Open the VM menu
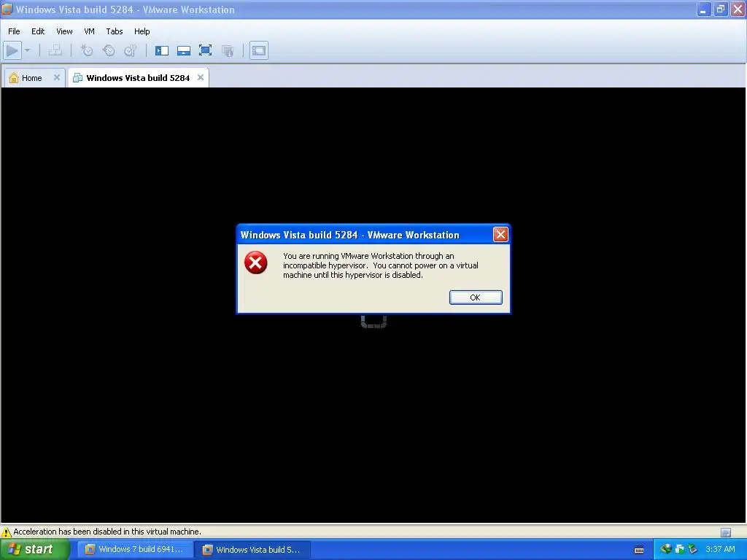The height and width of the screenshot is (560, 747). [x=89, y=31]
